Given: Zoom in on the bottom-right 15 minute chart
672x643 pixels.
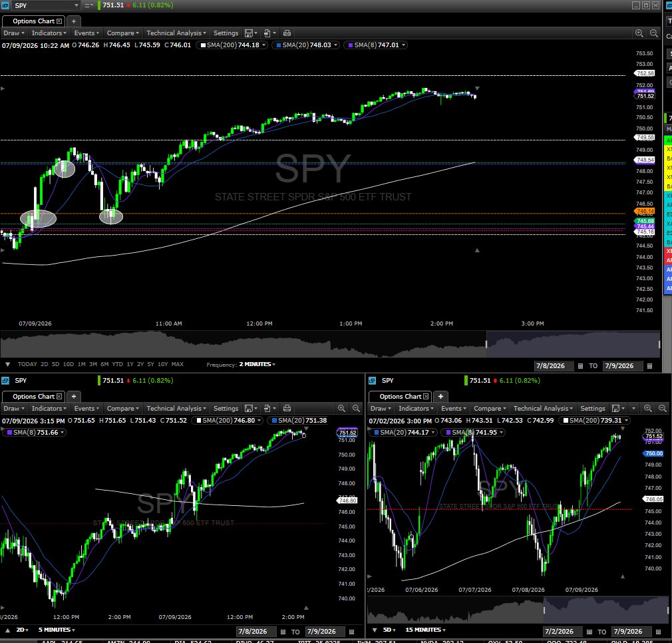Looking at the screenshot, I should point(648,409).
